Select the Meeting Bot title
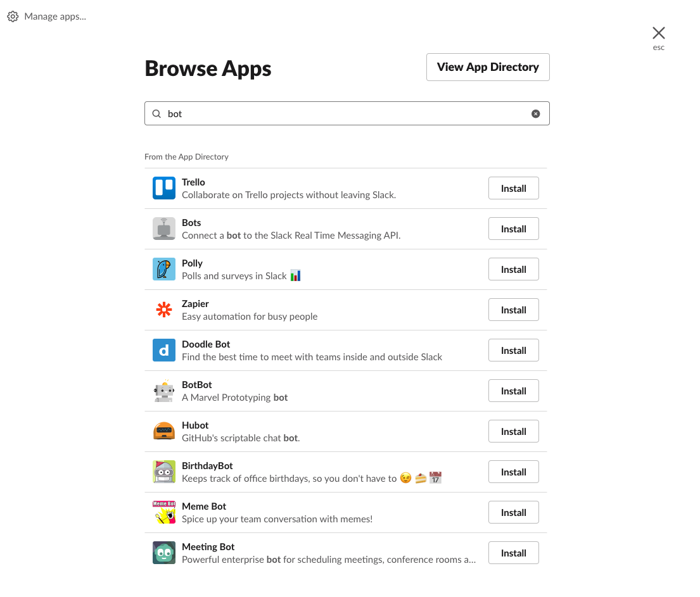The height and width of the screenshot is (597, 700). 208,547
